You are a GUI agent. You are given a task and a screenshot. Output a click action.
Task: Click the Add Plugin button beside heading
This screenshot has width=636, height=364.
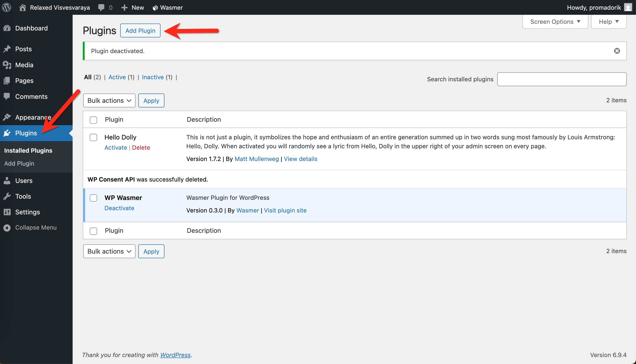click(140, 30)
